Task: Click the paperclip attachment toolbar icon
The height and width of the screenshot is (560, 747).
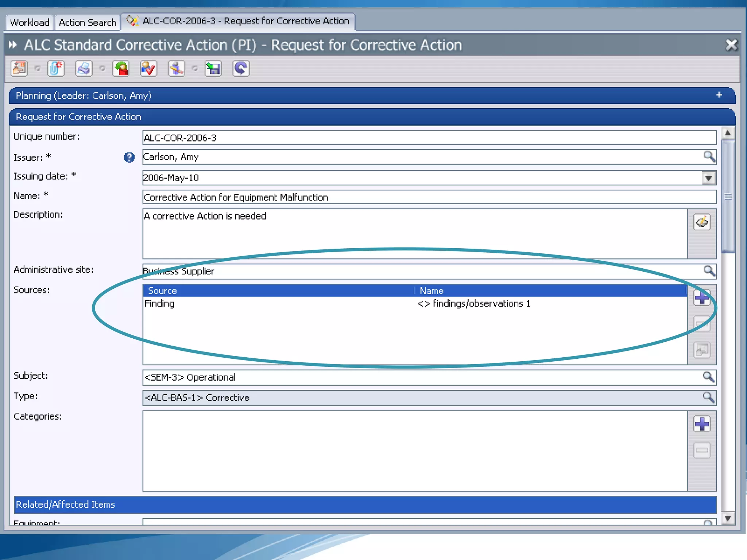Action: [56, 69]
